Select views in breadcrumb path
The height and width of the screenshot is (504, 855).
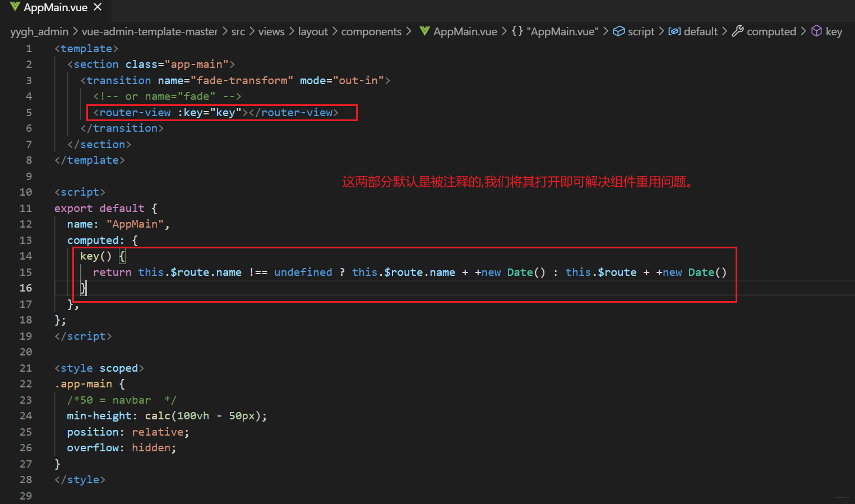(x=271, y=32)
